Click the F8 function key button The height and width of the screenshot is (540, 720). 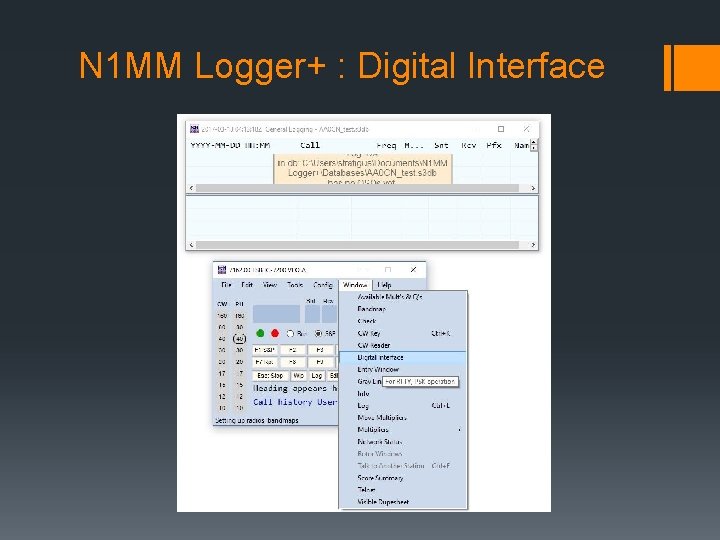(x=292, y=362)
